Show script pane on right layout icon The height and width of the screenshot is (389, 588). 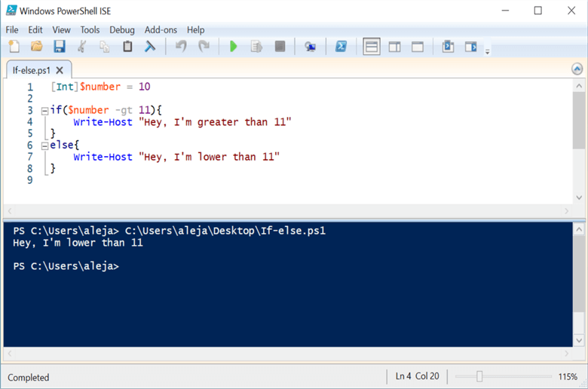click(x=394, y=47)
